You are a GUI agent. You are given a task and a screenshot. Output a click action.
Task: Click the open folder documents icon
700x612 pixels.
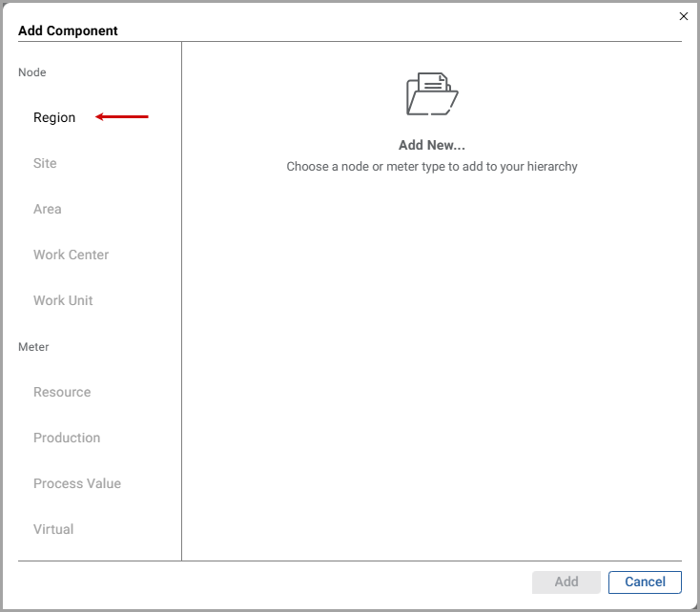click(432, 94)
